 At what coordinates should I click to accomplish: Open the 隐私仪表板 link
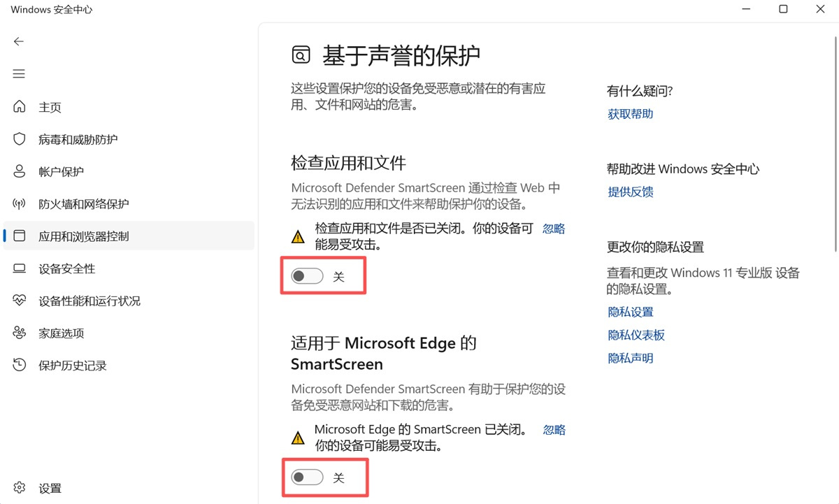point(636,335)
